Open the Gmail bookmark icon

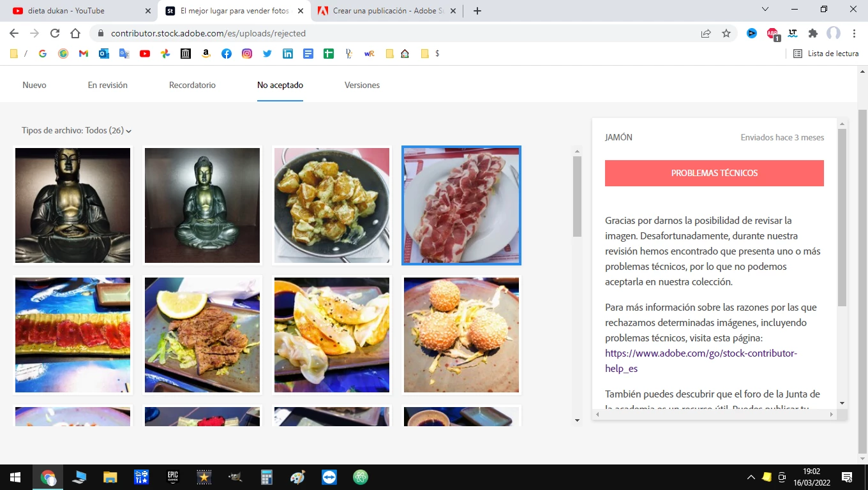click(84, 54)
